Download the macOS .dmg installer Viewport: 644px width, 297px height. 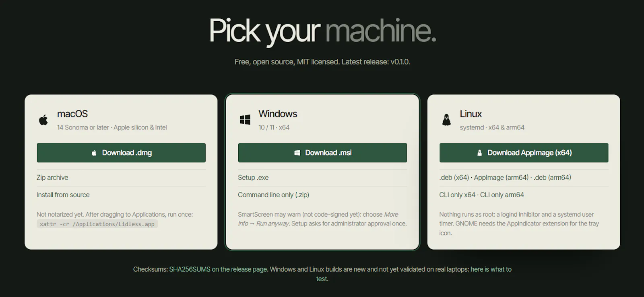121,153
